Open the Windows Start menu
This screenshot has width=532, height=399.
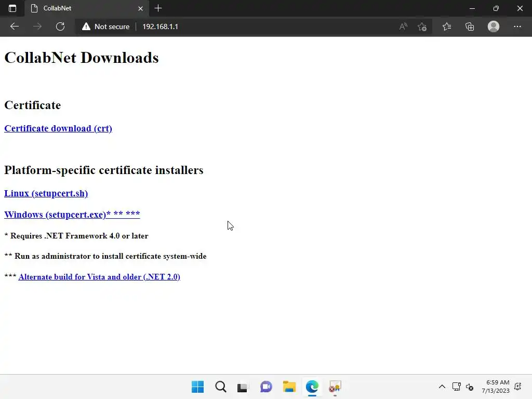pos(198,387)
